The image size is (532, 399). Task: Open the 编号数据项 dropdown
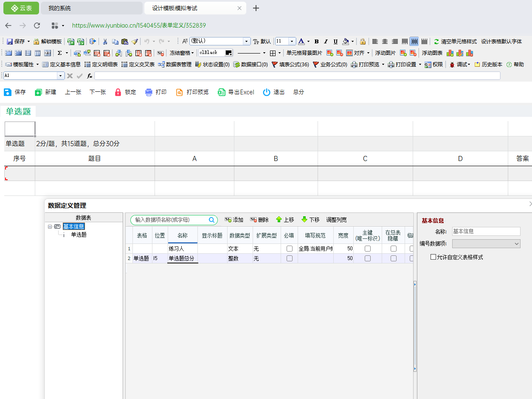click(x=517, y=244)
